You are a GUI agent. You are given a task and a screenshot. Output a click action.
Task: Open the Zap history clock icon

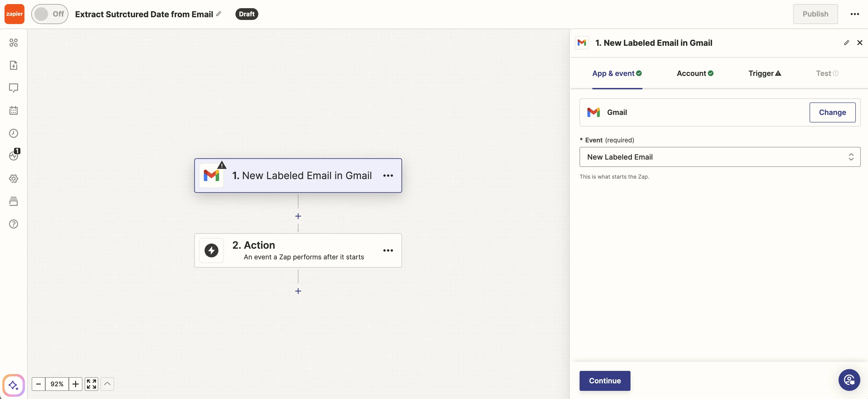pos(14,133)
